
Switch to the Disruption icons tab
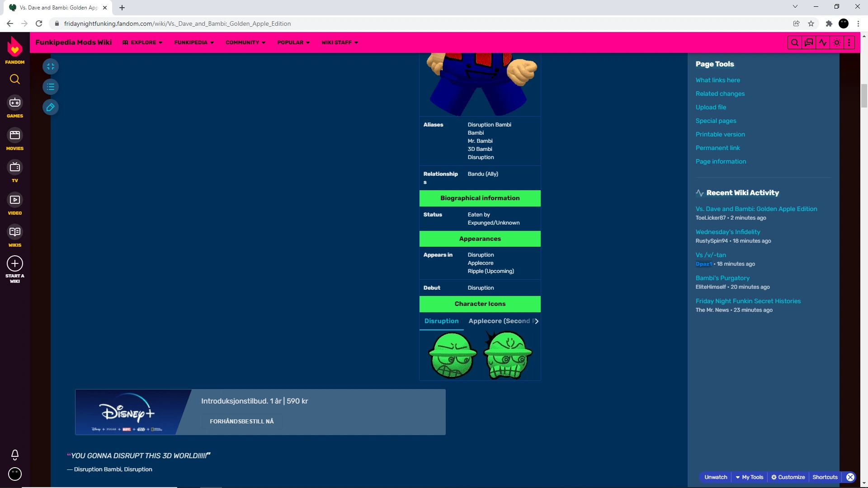coord(441,321)
